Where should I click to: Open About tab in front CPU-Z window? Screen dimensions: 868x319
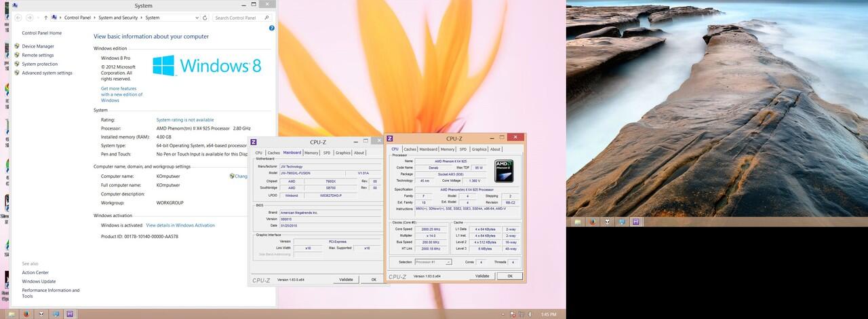(x=496, y=149)
